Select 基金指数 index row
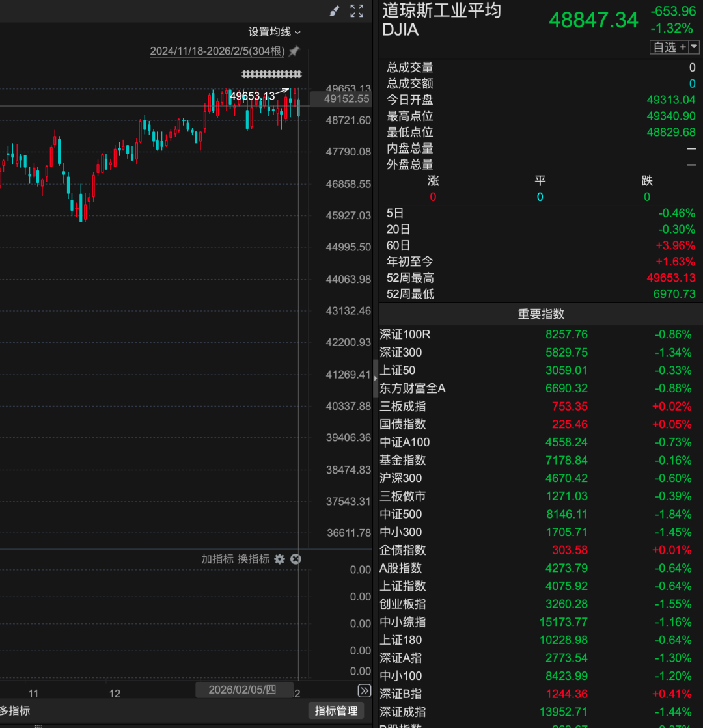The image size is (703, 728). [541, 460]
